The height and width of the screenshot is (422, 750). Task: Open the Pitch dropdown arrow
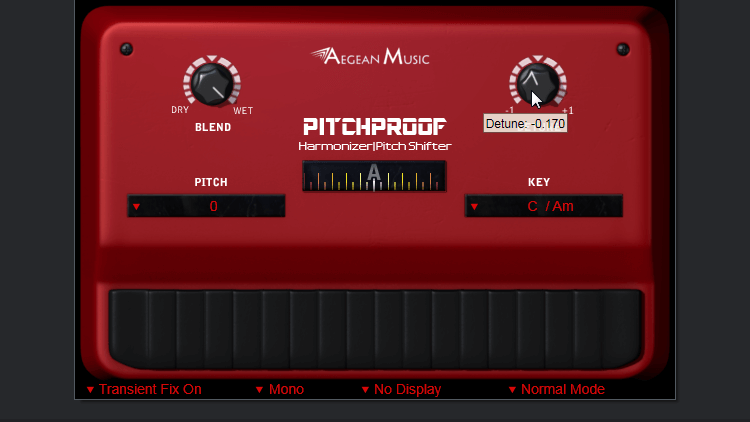(x=137, y=207)
